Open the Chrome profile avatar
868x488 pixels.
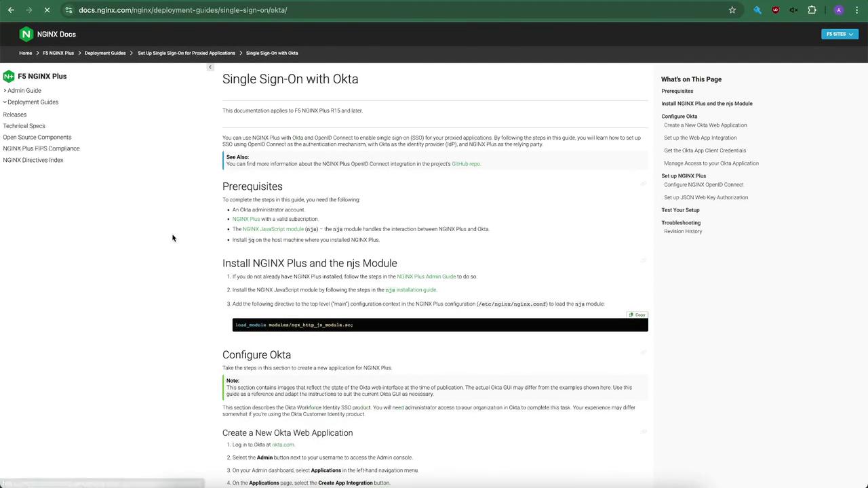tap(839, 10)
